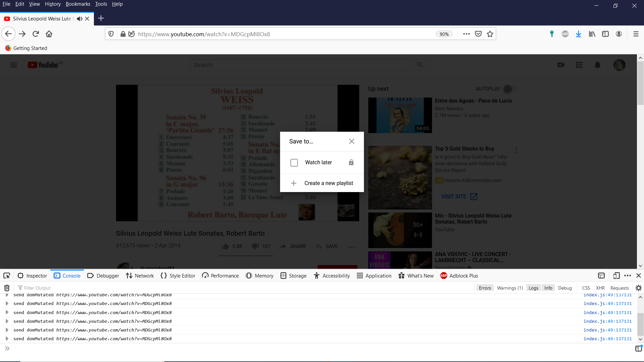
Task: Toggle the Debug console filter
Action: point(565,288)
